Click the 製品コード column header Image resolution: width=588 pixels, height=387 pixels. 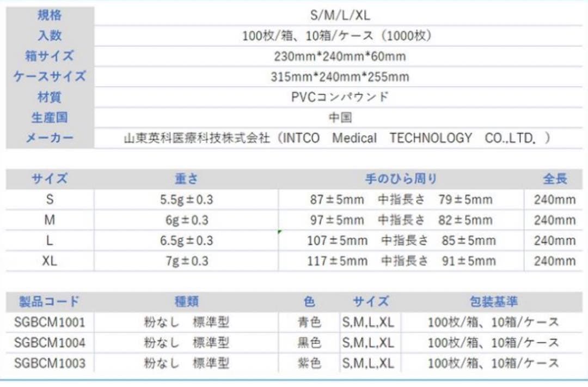pyautogui.click(x=50, y=301)
